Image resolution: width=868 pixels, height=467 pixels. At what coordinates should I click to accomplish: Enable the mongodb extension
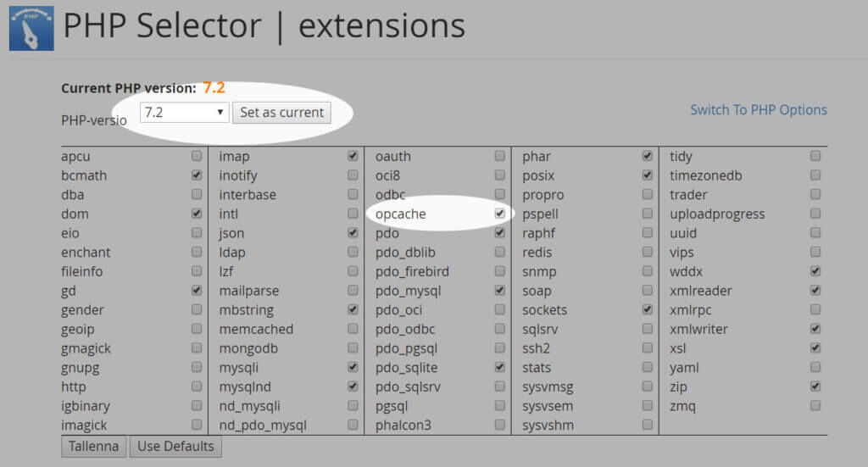point(353,348)
